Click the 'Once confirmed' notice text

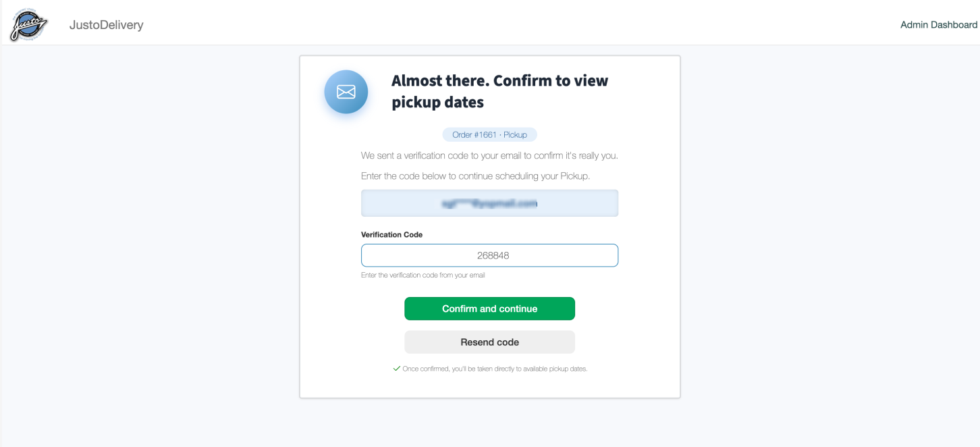(495, 369)
